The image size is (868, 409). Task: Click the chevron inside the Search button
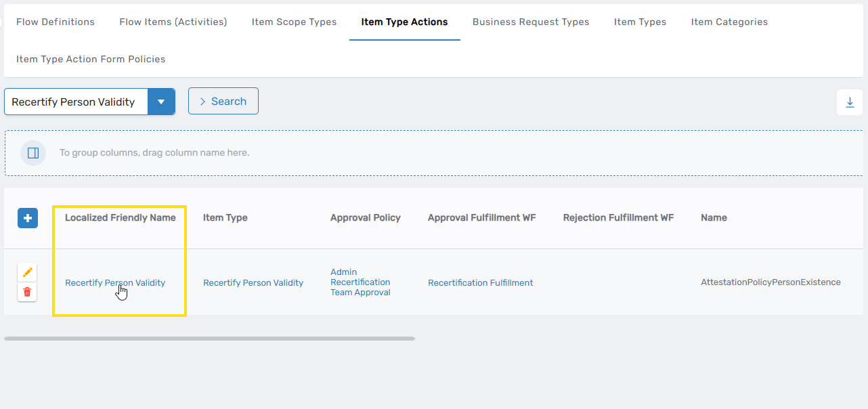pos(203,100)
